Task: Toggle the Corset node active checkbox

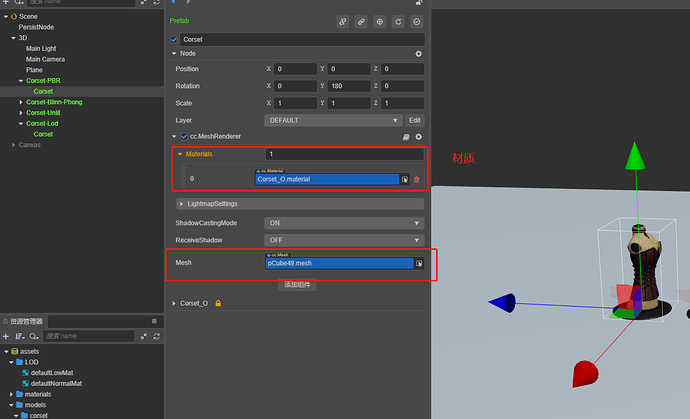Action: point(173,40)
